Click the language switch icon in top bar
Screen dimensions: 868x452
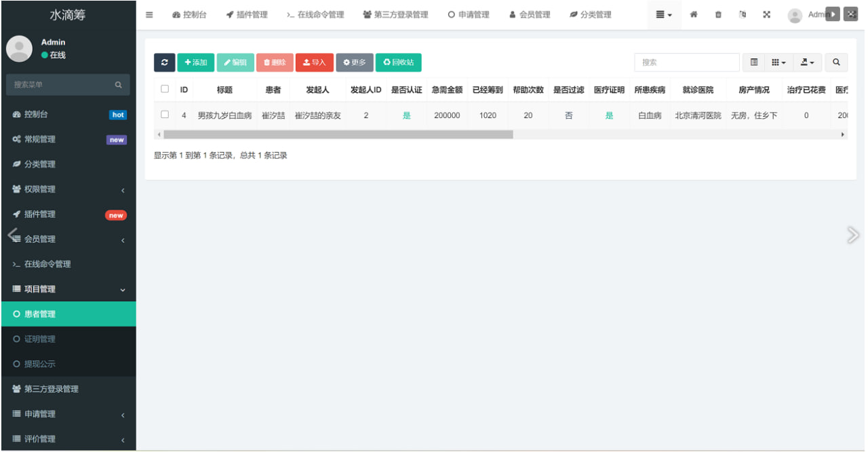point(743,15)
